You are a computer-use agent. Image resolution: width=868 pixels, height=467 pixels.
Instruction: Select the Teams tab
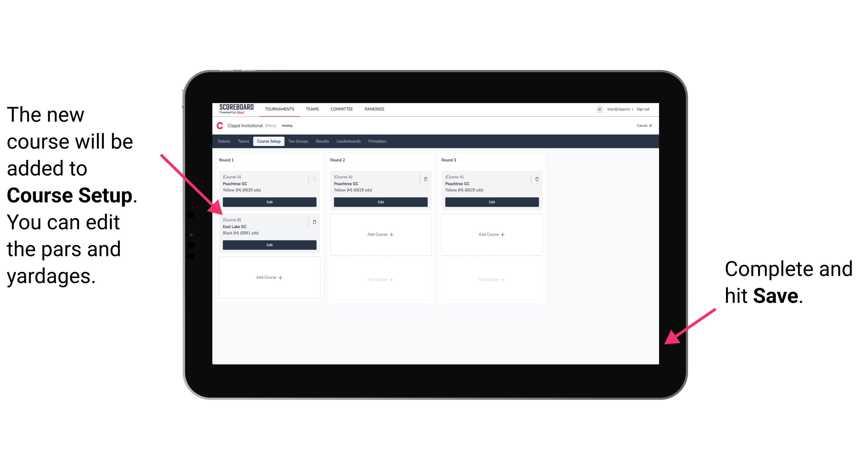242,142
